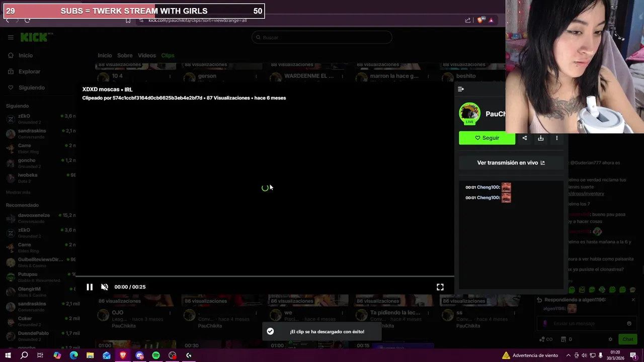The width and height of the screenshot is (644, 362).
Task: Open the Kick hamburger menu
Action: tap(11, 37)
